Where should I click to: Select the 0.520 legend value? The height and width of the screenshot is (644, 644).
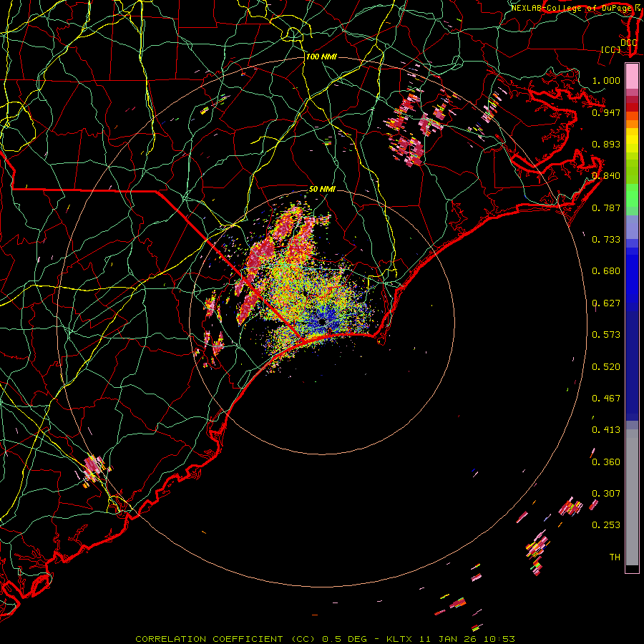pyautogui.click(x=606, y=367)
